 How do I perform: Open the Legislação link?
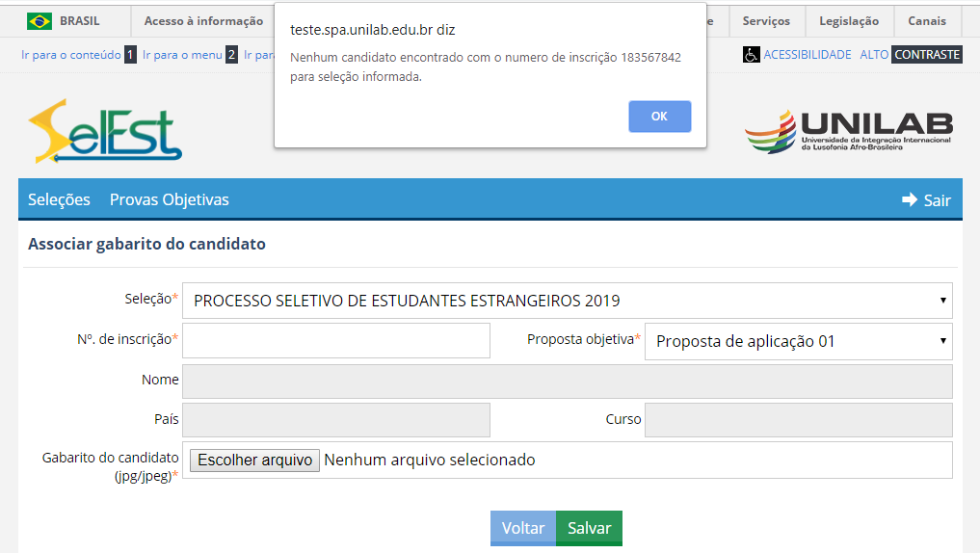tap(849, 21)
